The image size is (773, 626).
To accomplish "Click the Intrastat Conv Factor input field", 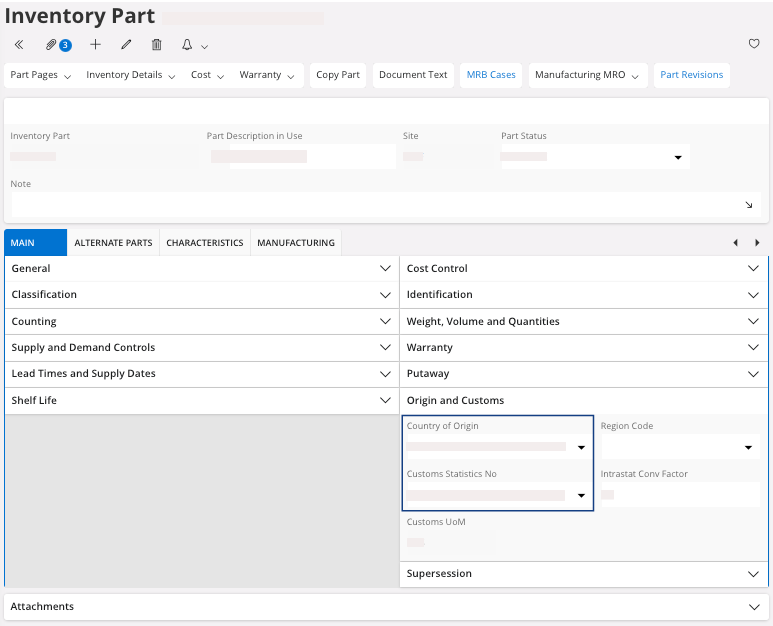I will [680, 494].
